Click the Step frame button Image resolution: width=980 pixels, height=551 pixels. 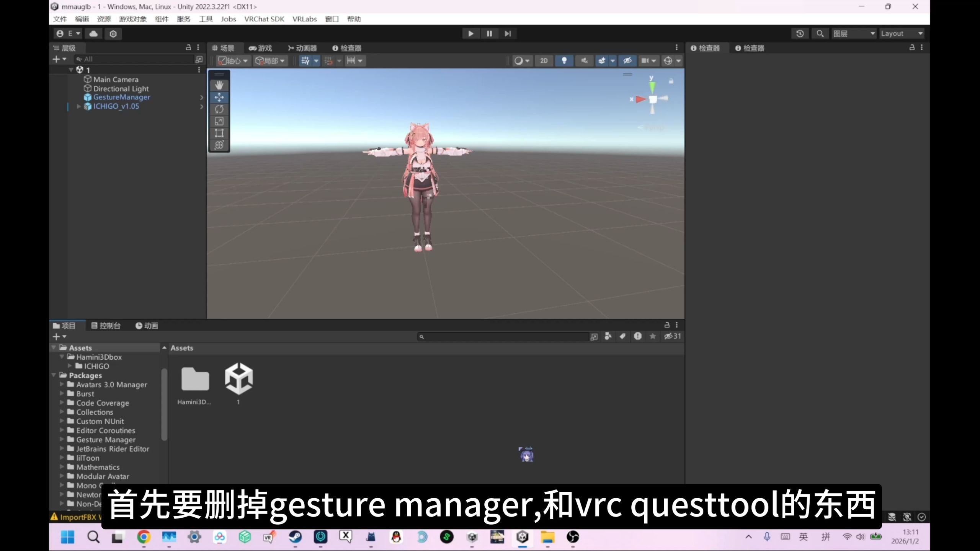tap(508, 34)
